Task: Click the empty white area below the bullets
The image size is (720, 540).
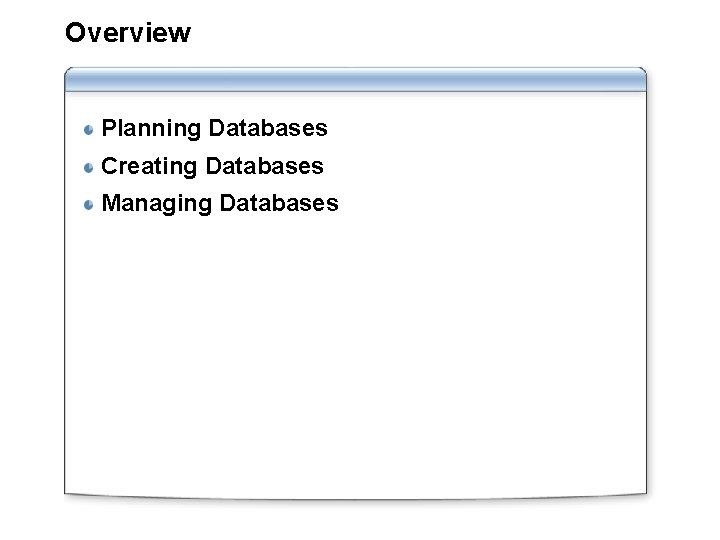Action: tap(355, 354)
